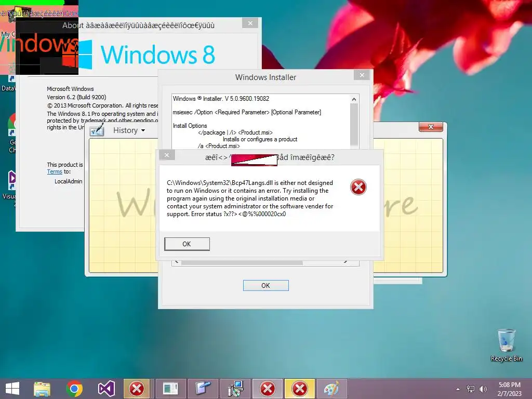Image resolution: width=532 pixels, height=399 pixels.
Task: Open the History dropdown in Math Input Panel
Action: (129, 130)
